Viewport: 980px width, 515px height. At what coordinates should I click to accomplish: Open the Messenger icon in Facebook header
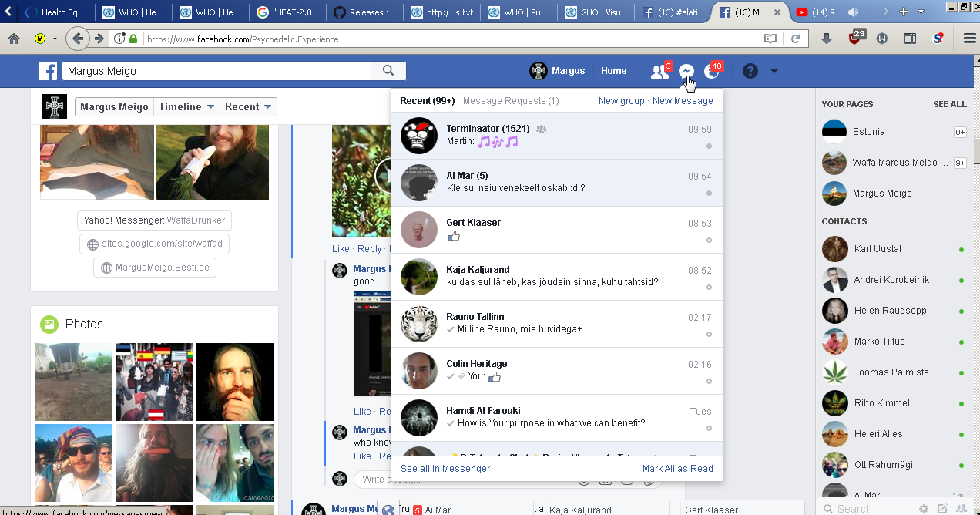686,71
